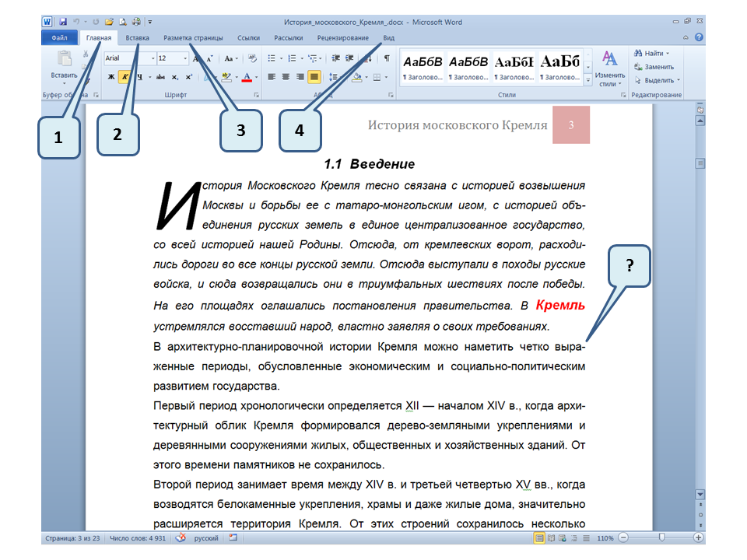Open the font size 12 dropdown
The height and width of the screenshot is (560, 747).
click(x=184, y=58)
